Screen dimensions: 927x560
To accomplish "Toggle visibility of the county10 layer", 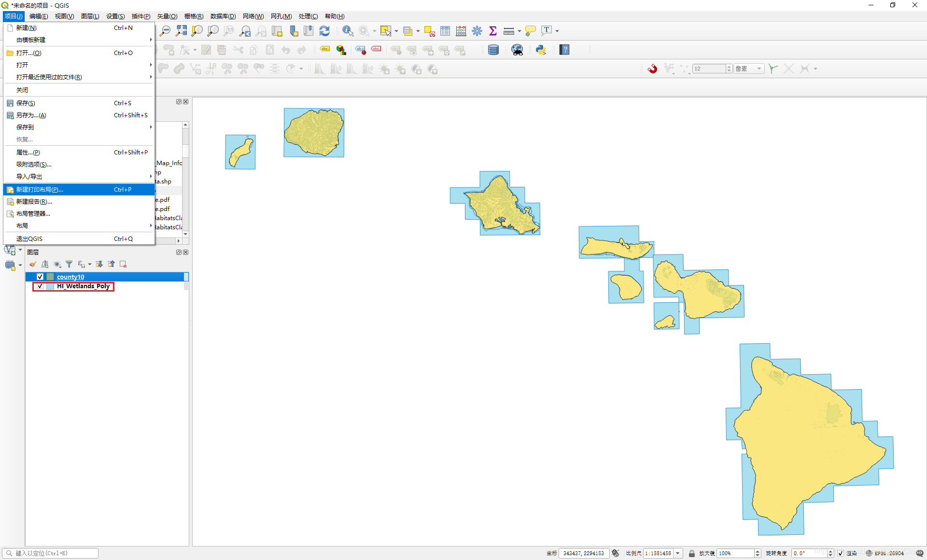I will click(40, 277).
